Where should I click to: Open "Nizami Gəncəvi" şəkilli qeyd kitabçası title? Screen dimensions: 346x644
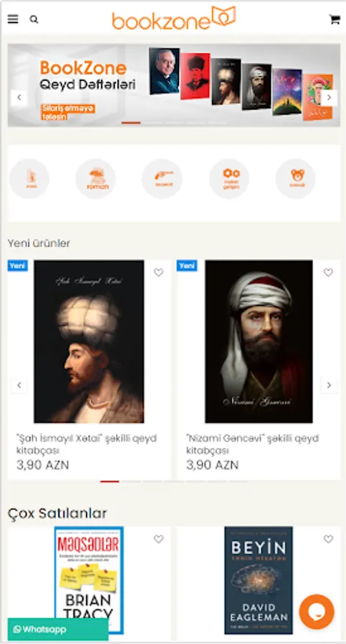click(252, 444)
